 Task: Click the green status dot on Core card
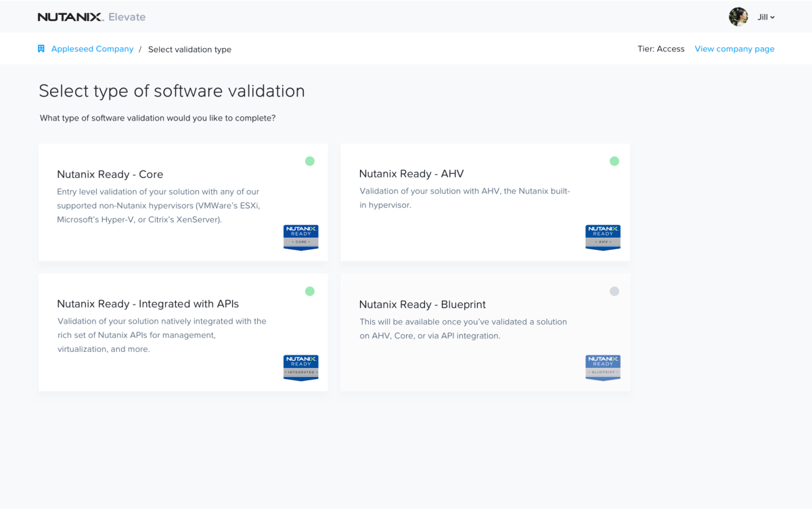[x=310, y=161]
